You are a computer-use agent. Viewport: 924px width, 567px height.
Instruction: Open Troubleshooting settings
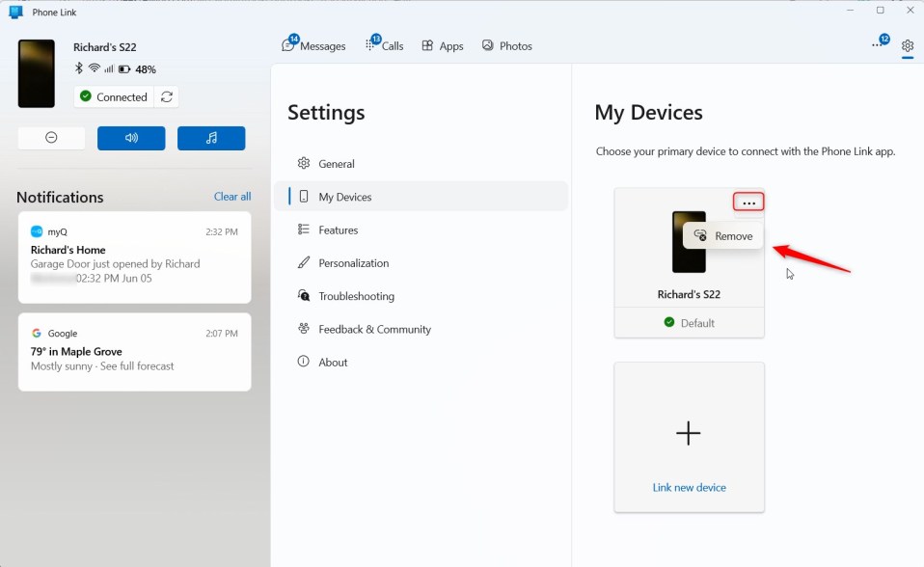tap(356, 296)
